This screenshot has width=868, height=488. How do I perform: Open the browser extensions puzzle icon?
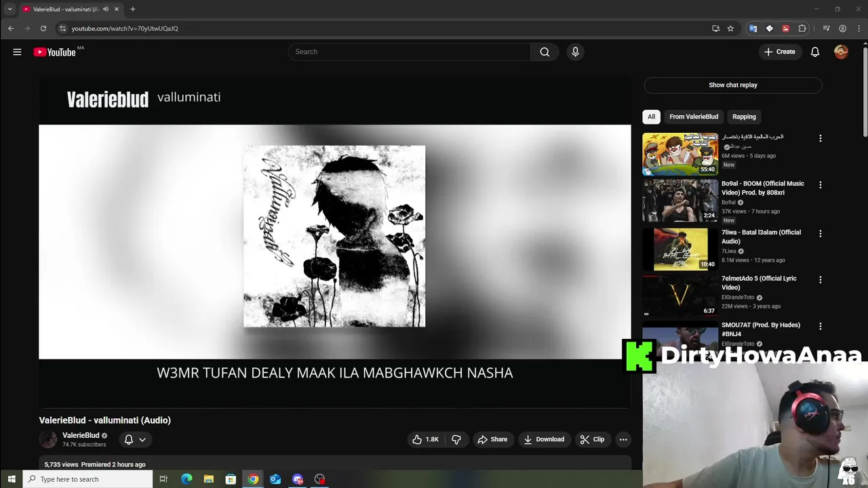pyautogui.click(x=802, y=28)
